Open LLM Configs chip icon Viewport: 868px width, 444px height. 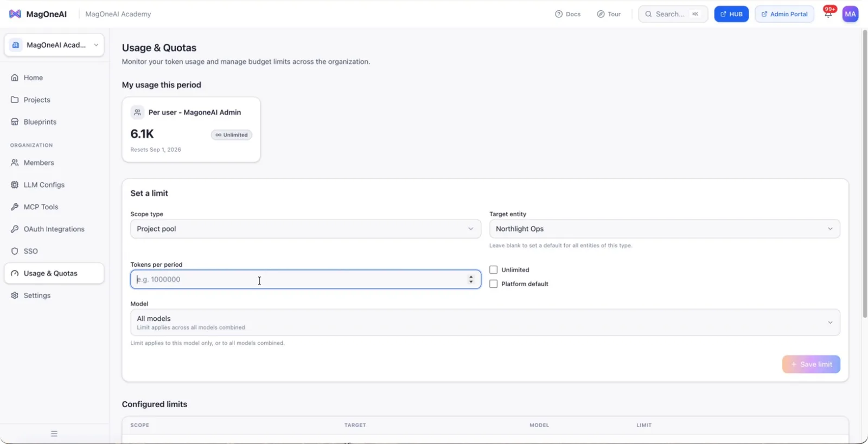[x=15, y=185]
